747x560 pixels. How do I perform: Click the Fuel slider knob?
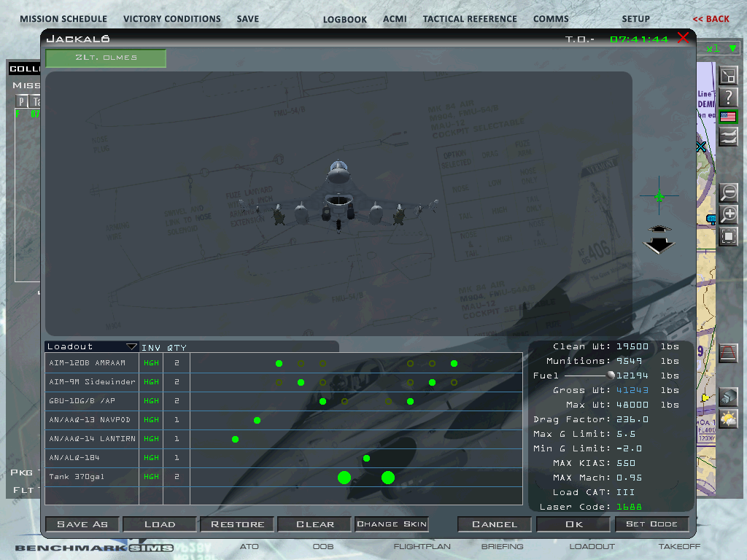611,376
